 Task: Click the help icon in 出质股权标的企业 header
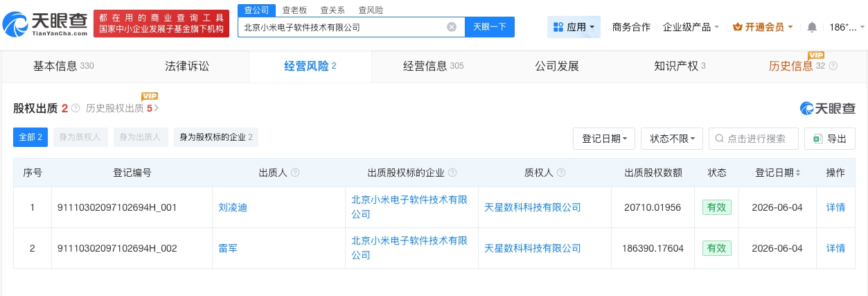452,173
